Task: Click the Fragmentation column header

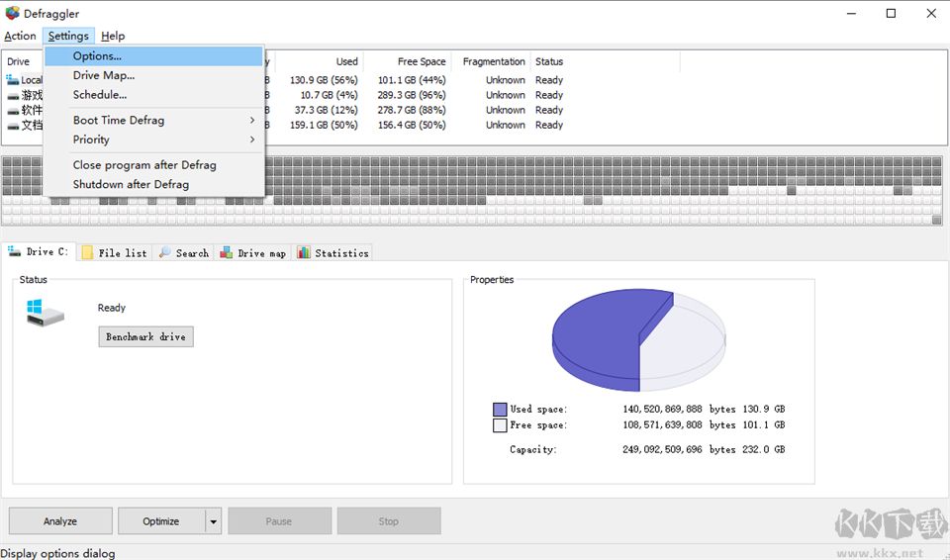Action: 494,61
